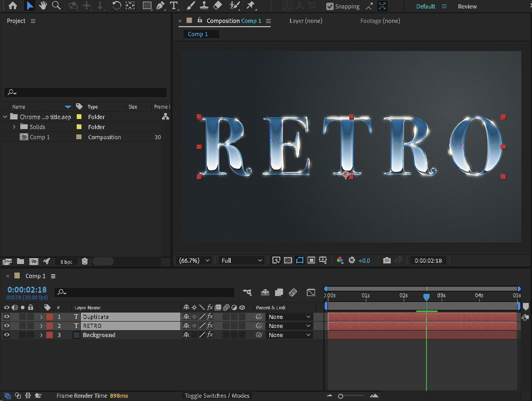Expand the Solids folder
Image resolution: width=532 pixels, height=401 pixels.
coord(14,127)
